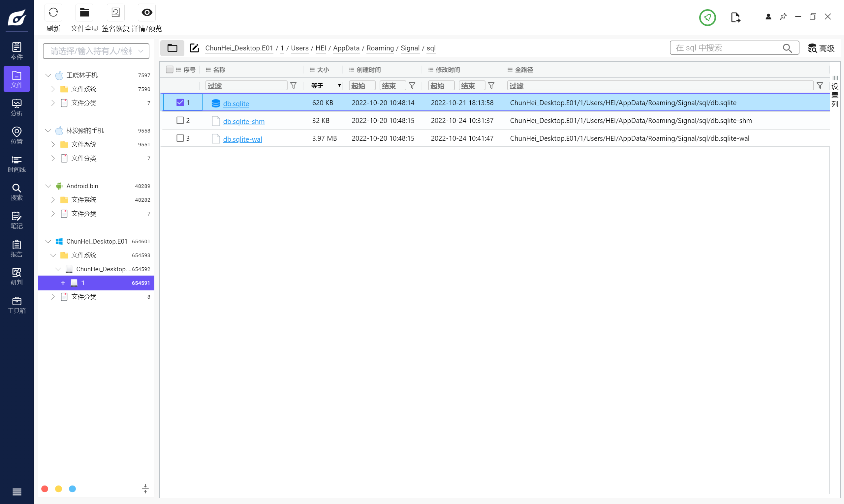The image size is (844, 504).
Task: Open the Signature Recovery (签名恢复) tool
Action: click(115, 13)
